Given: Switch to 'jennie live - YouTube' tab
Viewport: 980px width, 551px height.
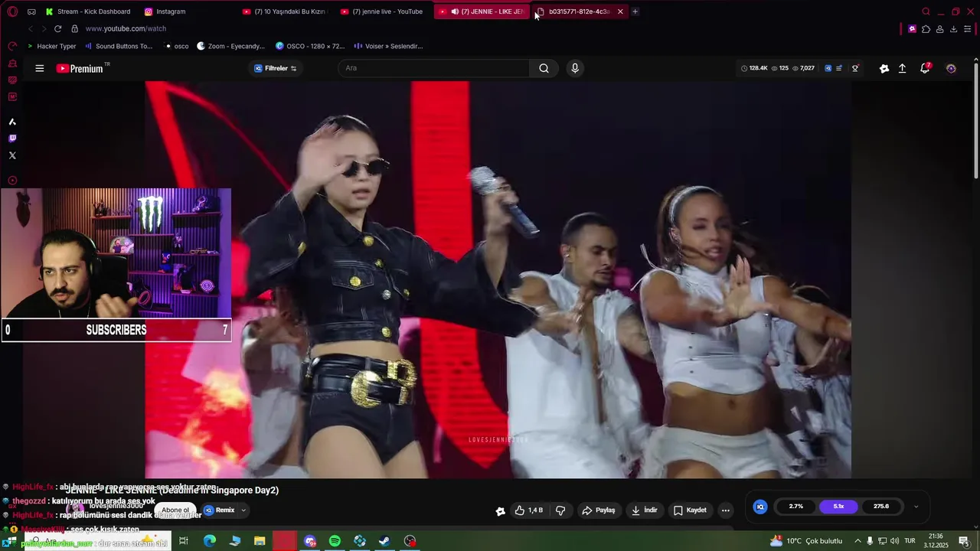Looking at the screenshot, I should (382, 11).
